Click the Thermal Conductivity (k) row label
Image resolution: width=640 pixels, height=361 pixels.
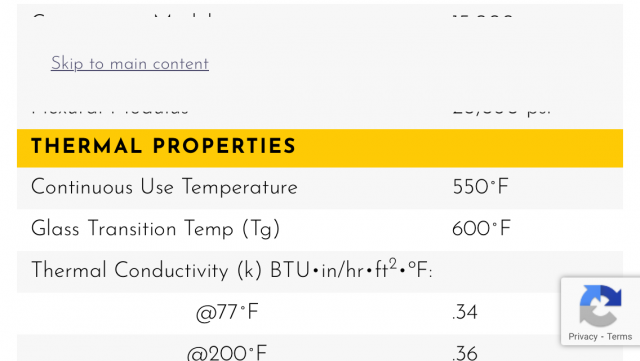coord(231,270)
